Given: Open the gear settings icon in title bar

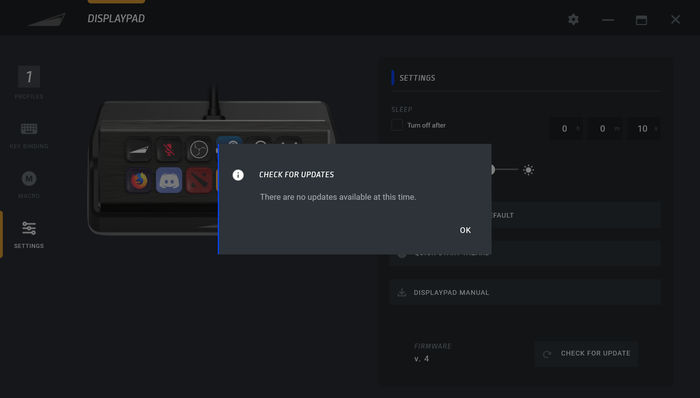Looking at the screenshot, I should coord(573,20).
